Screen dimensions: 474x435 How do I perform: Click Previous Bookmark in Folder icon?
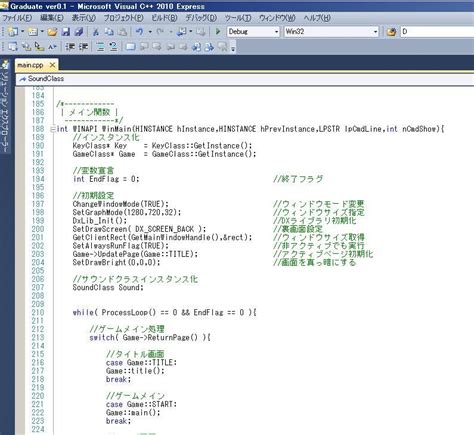[x=170, y=47]
